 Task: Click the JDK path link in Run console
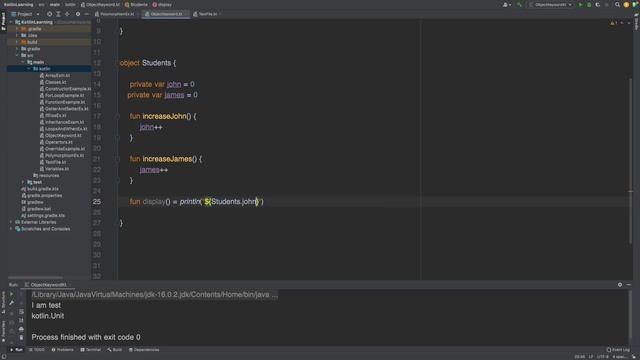[x=154, y=294]
